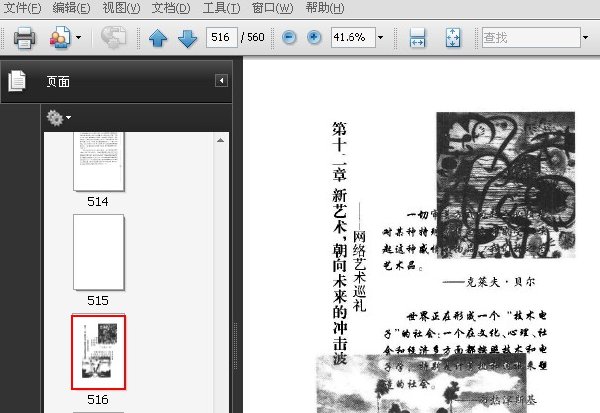Open the zoom level dropdown arrow
The image size is (600, 413).
(380, 38)
